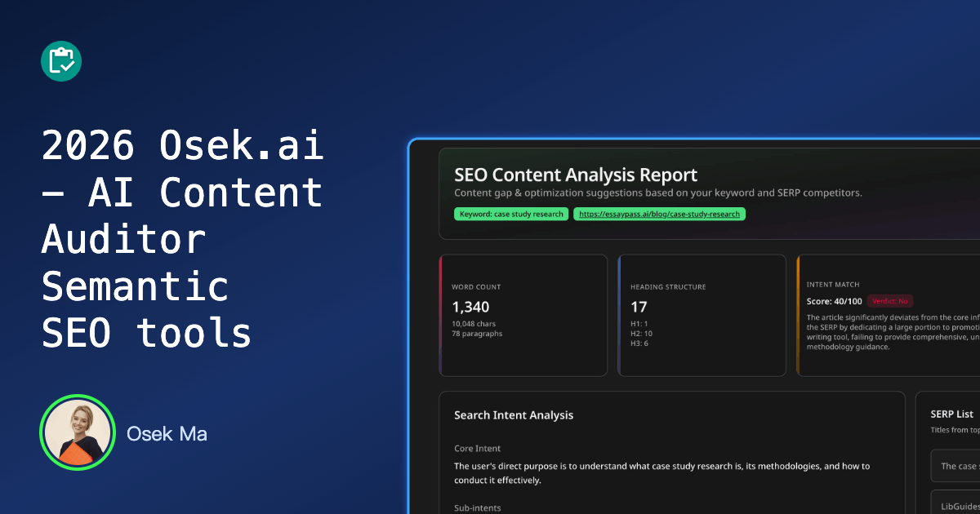This screenshot has width=980, height=514.
Task: Click the Search Intent Analysis section title
Action: click(514, 415)
